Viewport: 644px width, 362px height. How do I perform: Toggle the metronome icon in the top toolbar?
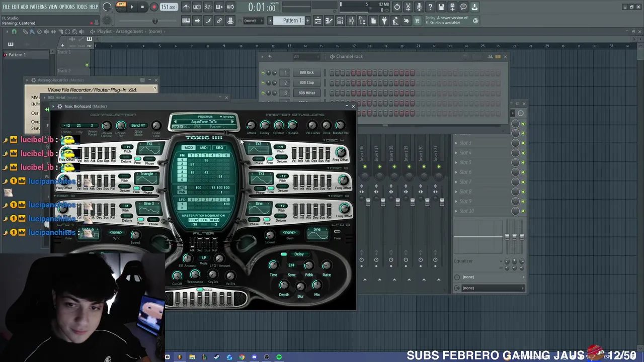(186, 7)
